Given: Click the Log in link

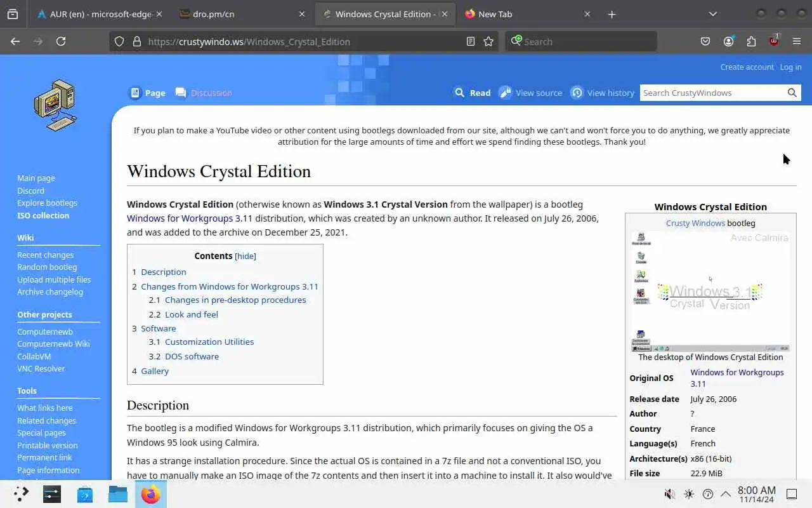Looking at the screenshot, I should tap(790, 67).
